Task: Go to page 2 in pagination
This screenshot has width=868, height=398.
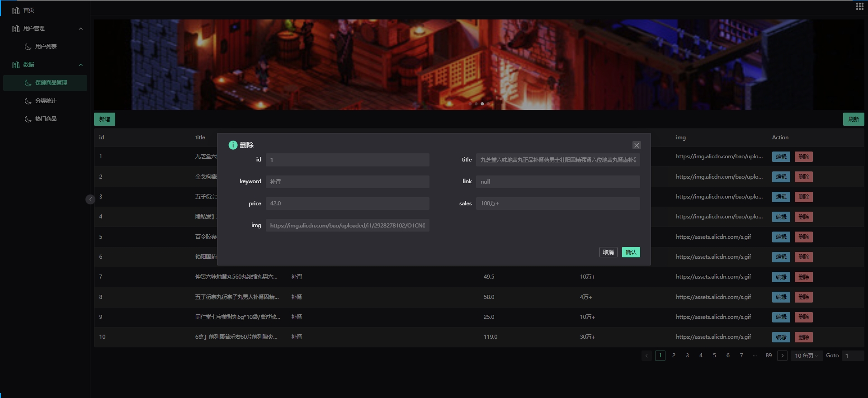Action: (674, 355)
